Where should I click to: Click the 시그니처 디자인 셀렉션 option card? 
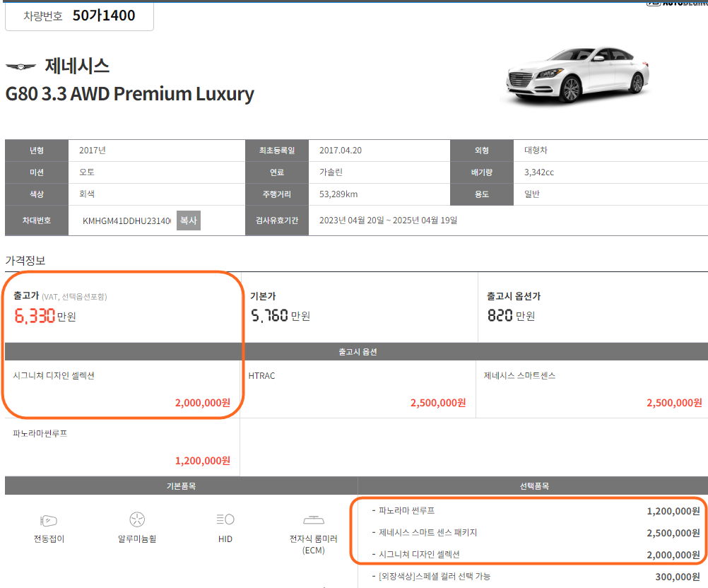(x=122, y=389)
